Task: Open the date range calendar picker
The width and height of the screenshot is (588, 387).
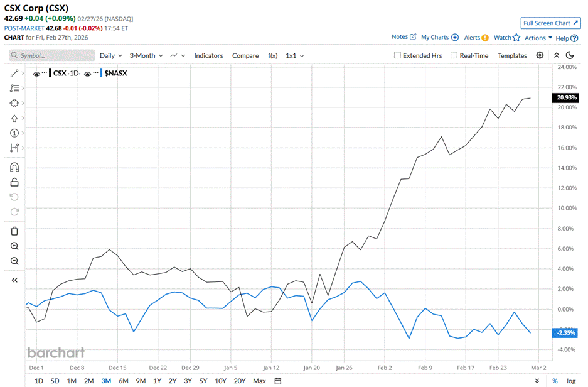Action: click(x=278, y=381)
